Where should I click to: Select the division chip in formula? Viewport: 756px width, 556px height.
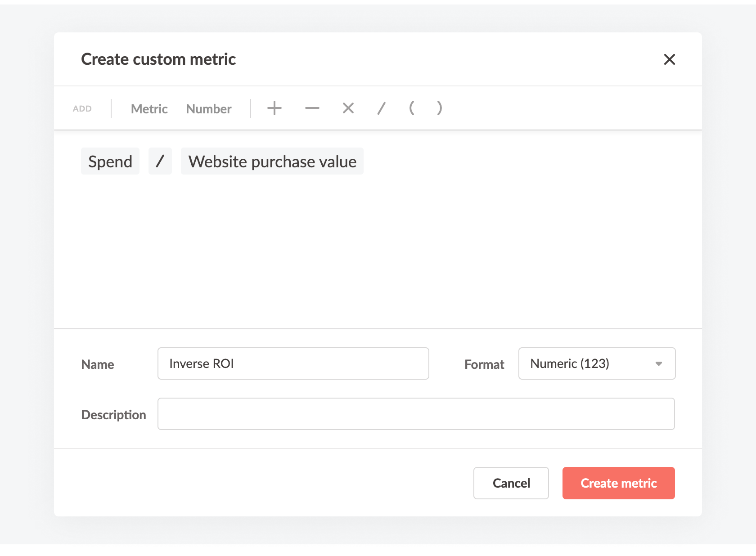point(160,161)
